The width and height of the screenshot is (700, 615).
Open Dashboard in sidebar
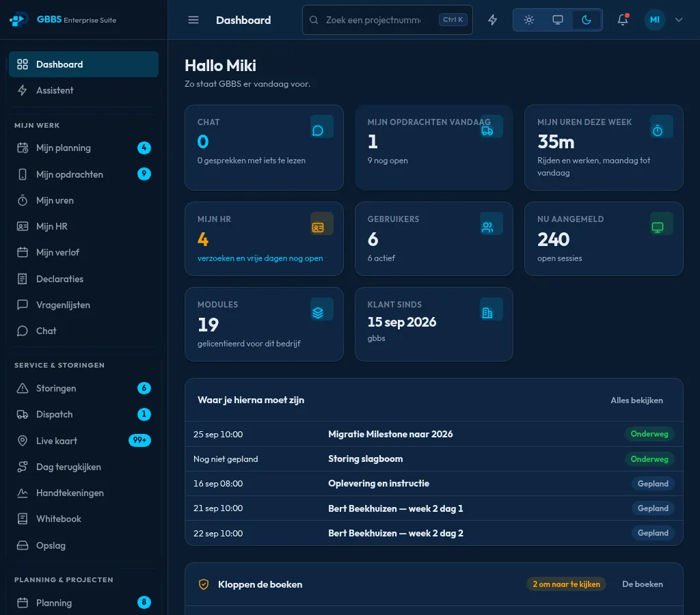click(83, 64)
